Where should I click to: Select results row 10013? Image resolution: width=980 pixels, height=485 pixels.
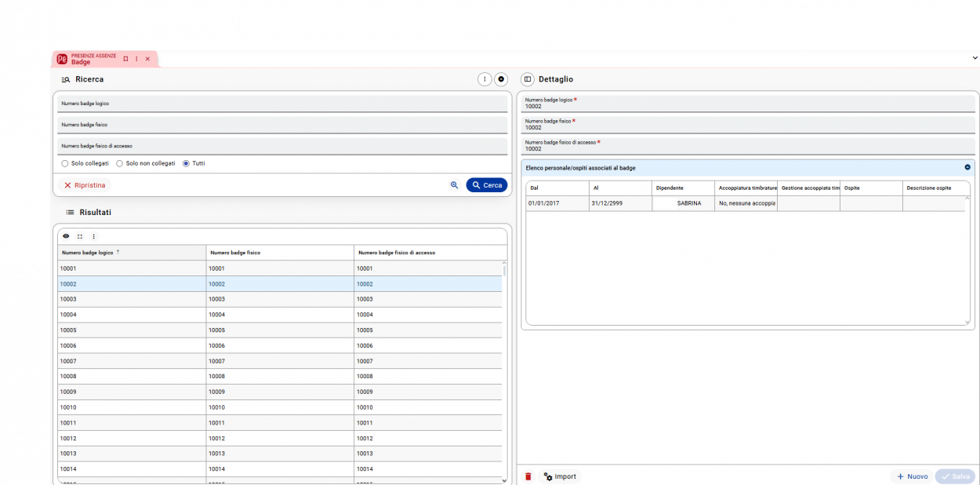[x=280, y=454]
